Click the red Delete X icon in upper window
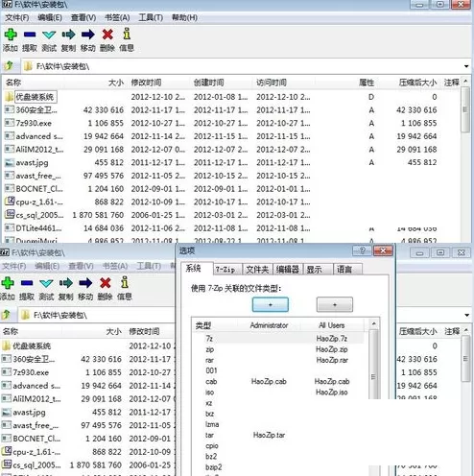 (x=107, y=35)
